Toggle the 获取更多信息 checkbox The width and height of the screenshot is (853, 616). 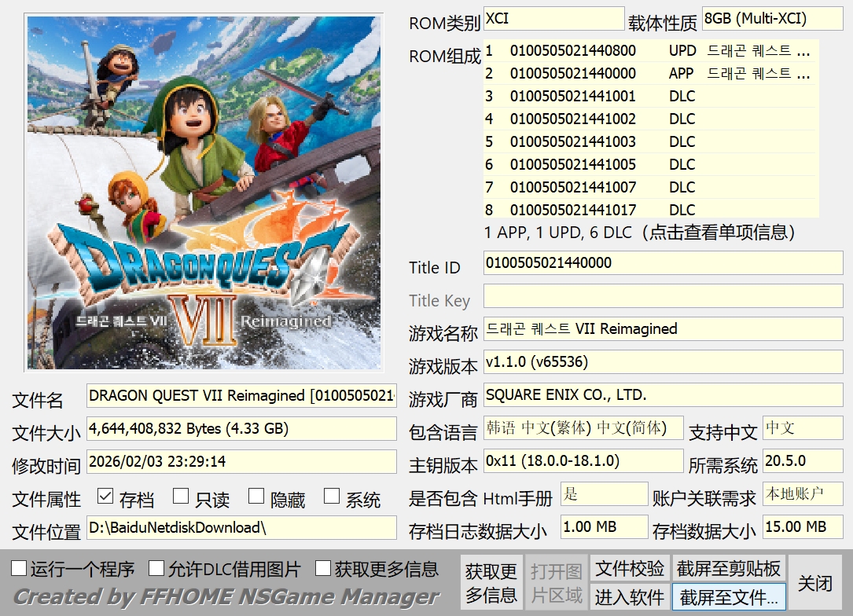[x=323, y=568]
